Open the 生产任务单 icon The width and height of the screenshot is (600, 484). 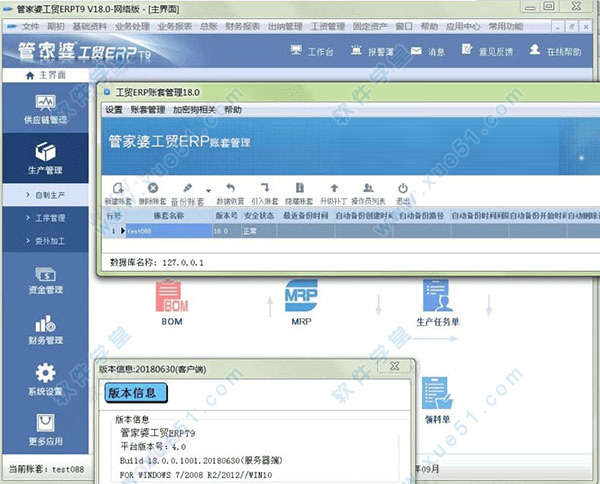pyautogui.click(x=437, y=295)
